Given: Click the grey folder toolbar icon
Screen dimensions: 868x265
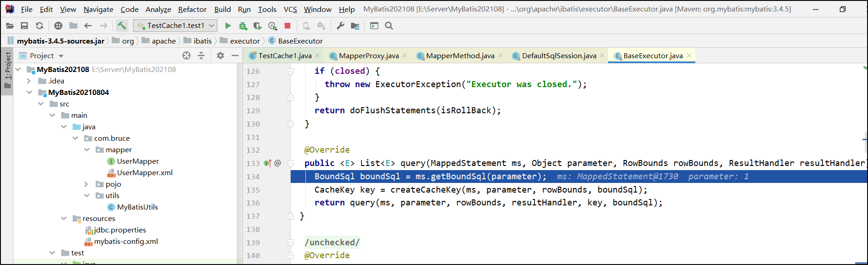Looking at the screenshot, I should pos(73,26).
